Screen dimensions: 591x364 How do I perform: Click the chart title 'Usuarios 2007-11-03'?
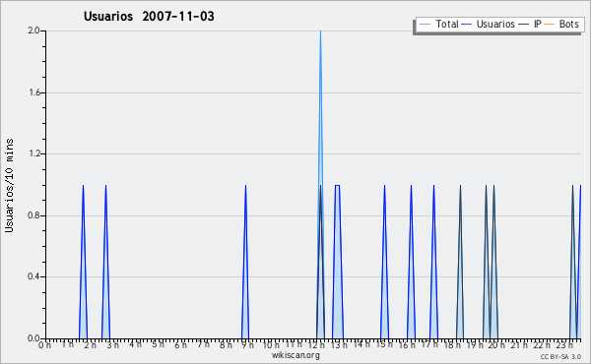149,17
